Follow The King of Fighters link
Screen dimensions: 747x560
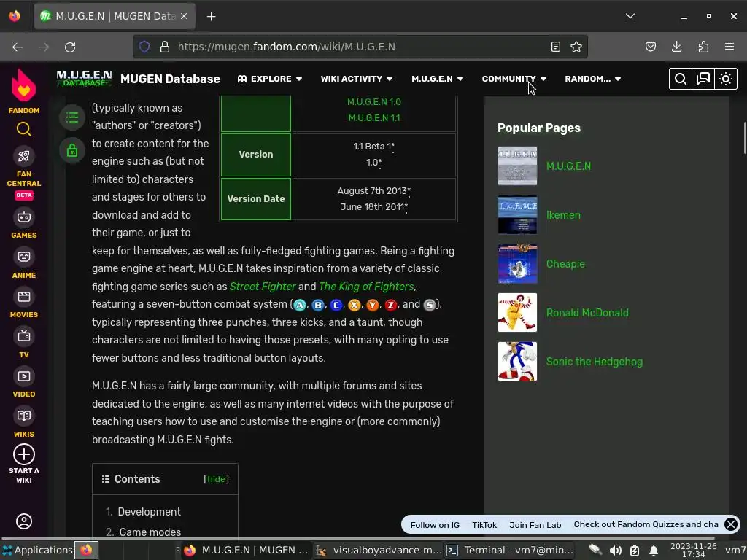366,286
